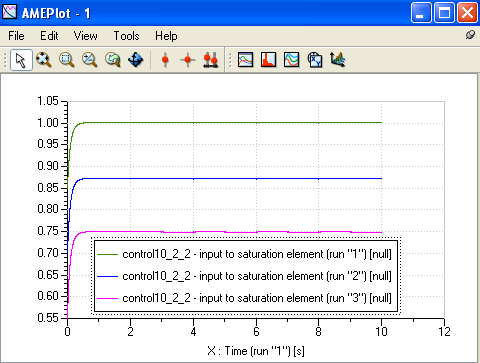
Task: Click the X : Time axis label
Action: [256, 351]
